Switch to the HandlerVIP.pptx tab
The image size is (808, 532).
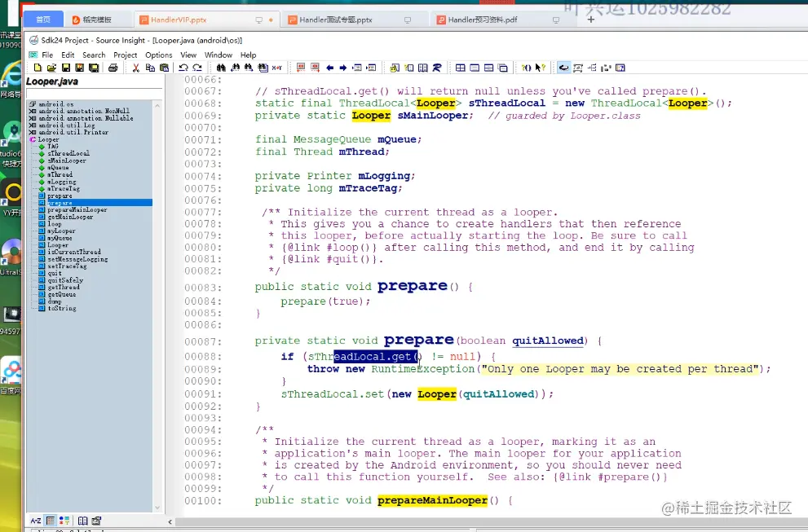[x=206, y=20]
